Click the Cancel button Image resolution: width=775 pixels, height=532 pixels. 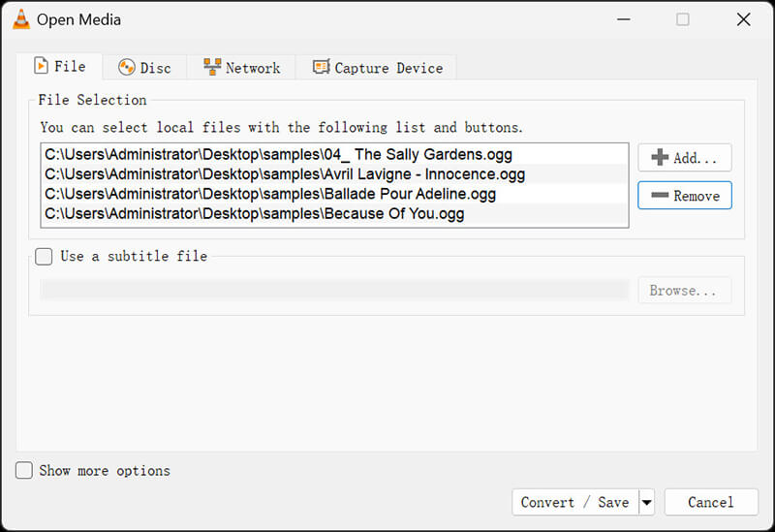(711, 502)
